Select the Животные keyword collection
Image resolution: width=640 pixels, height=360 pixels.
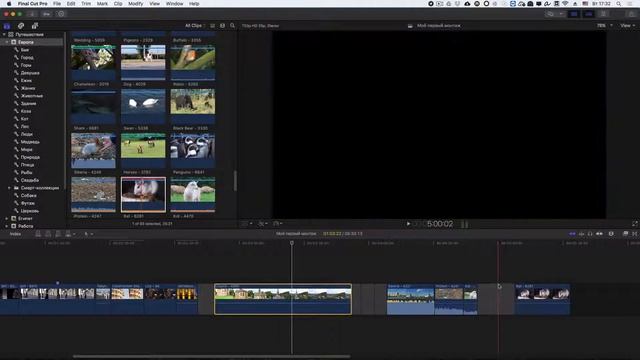click(31, 96)
